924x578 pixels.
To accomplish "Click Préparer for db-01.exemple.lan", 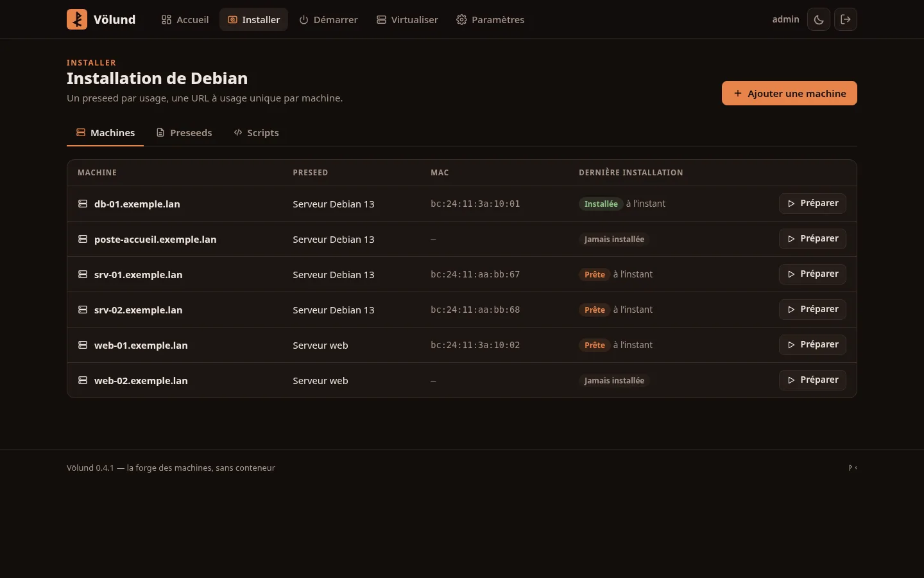I will click(812, 204).
